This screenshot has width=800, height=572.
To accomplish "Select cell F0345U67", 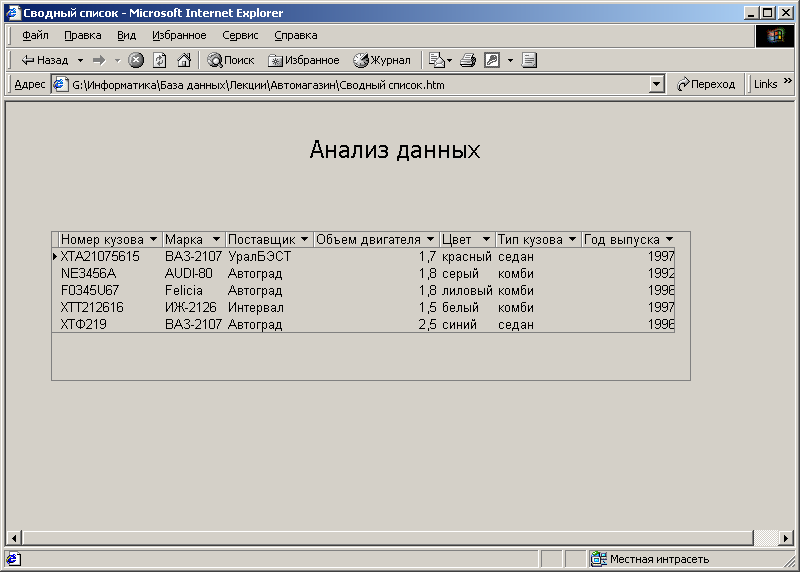I will [90, 290].
